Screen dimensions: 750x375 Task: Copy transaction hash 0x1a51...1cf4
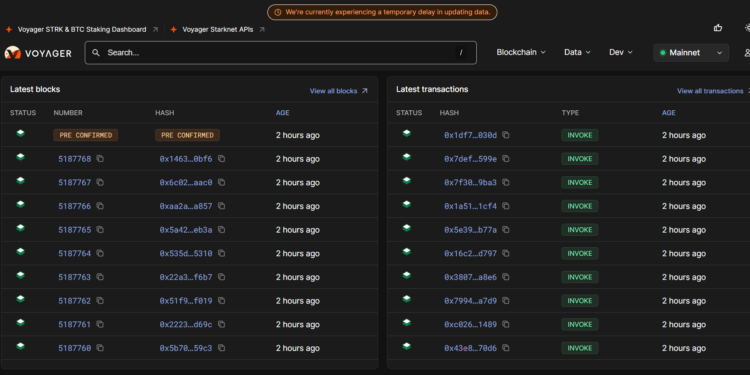pyautogui.click(x=506, y=206)
